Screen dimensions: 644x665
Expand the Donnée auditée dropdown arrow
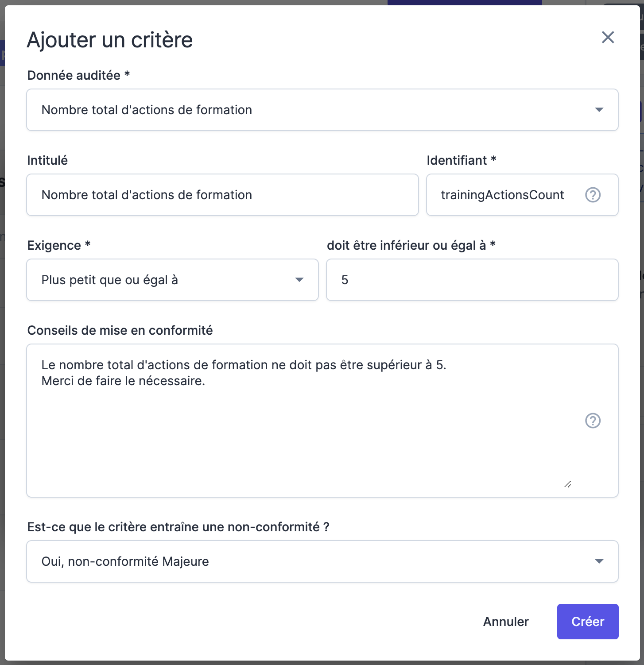pos(599,110)
